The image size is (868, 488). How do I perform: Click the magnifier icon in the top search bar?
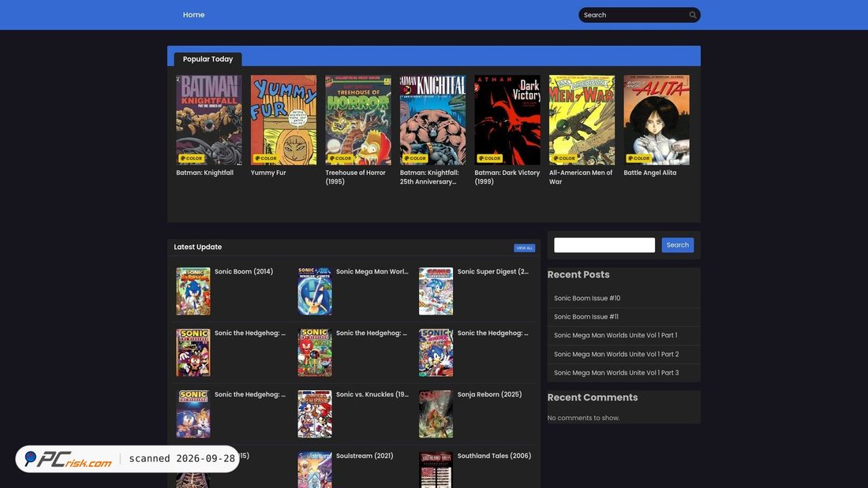click(693, 15)
